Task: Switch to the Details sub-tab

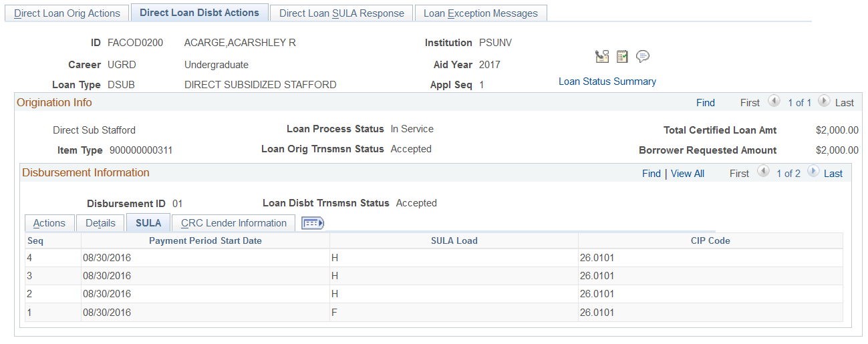Action: coord(100,223)
